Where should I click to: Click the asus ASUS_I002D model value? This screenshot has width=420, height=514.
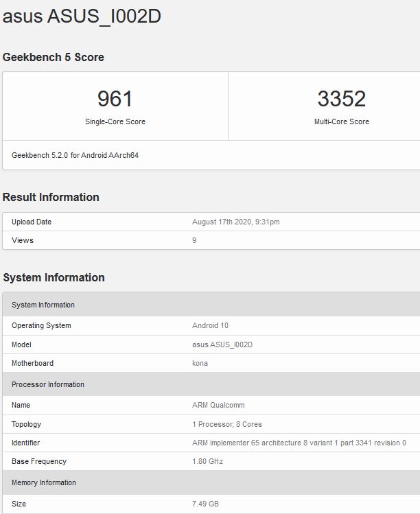222,344
